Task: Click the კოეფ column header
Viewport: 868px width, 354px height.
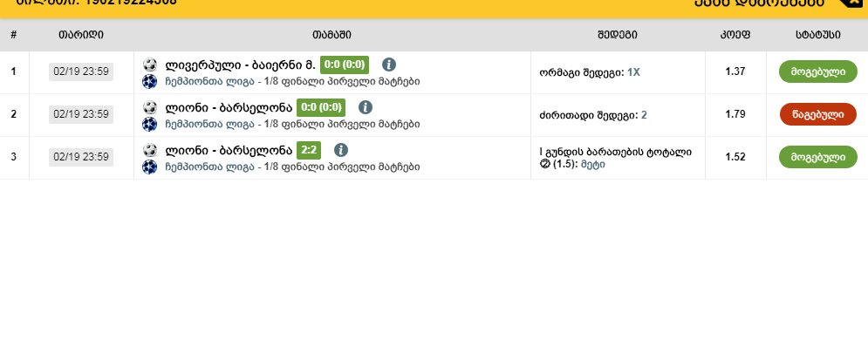Action: click(735, 35)
